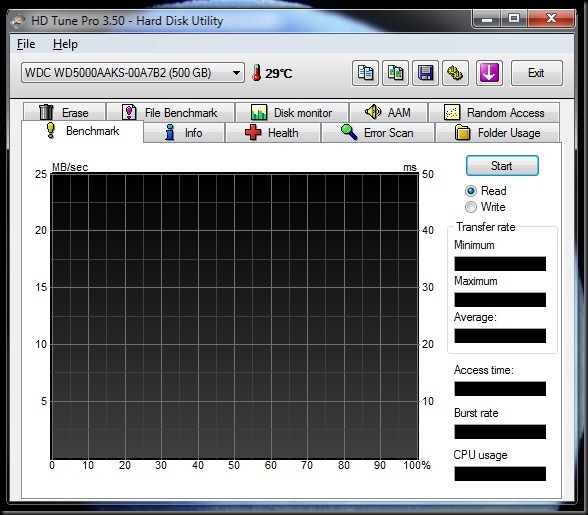Close the HD Tune Pro window
Image resolution: width=588 pixels, height=515 pixels.
tap(551, 19)
